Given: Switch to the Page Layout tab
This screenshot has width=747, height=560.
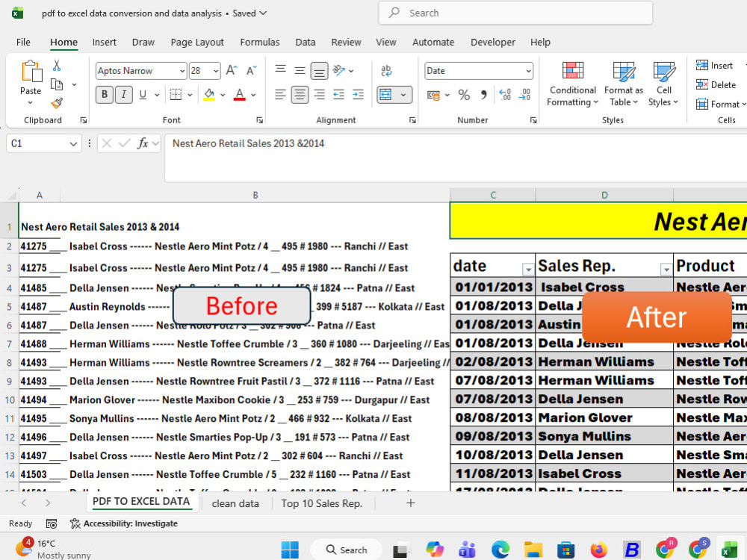Looking at the screenshot, I should click(197, 42).
